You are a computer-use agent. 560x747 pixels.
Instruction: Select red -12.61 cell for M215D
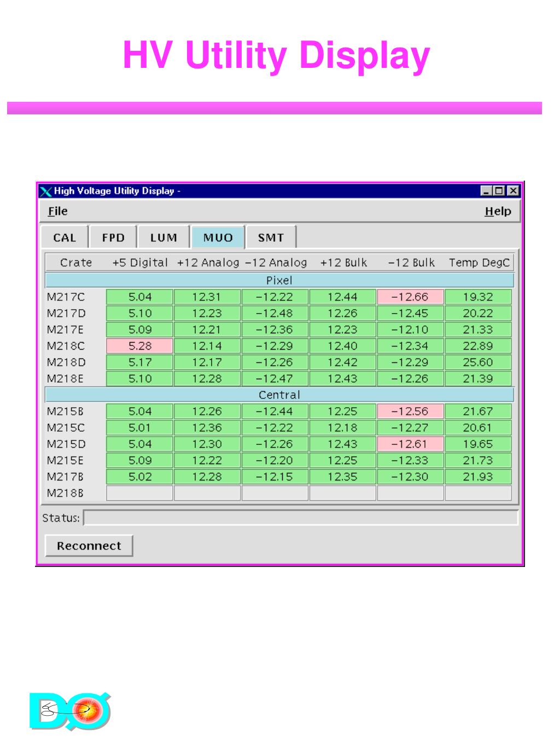pos(410,444)
